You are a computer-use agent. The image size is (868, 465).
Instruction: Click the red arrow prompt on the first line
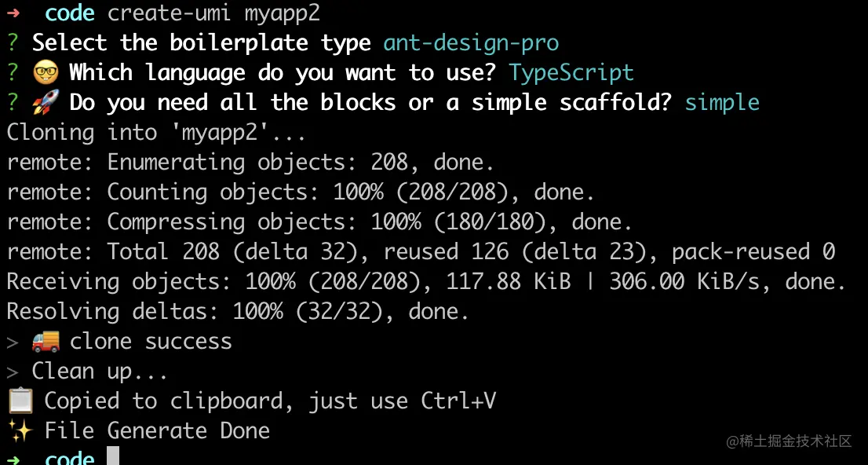click(13, 13)
